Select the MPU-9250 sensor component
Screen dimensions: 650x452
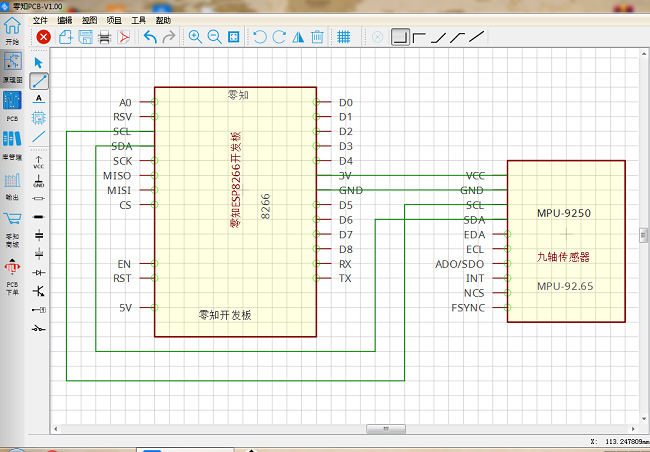[x=566, y=241]
